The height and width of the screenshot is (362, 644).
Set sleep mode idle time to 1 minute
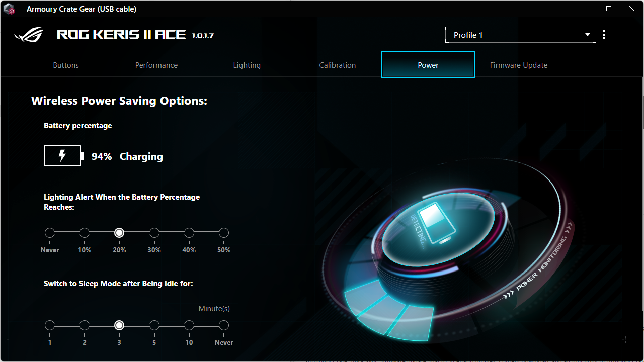50,325
